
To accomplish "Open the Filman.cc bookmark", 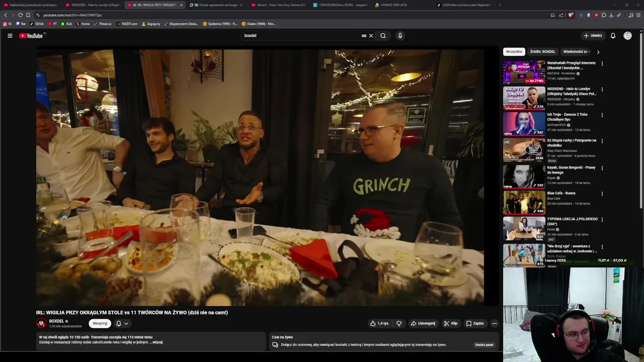I will coord(103,24).
